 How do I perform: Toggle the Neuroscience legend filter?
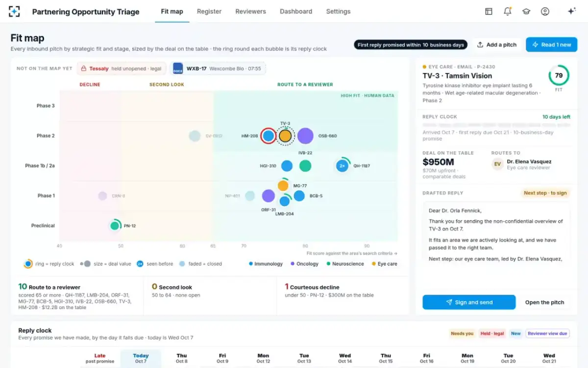coord(345,264)
